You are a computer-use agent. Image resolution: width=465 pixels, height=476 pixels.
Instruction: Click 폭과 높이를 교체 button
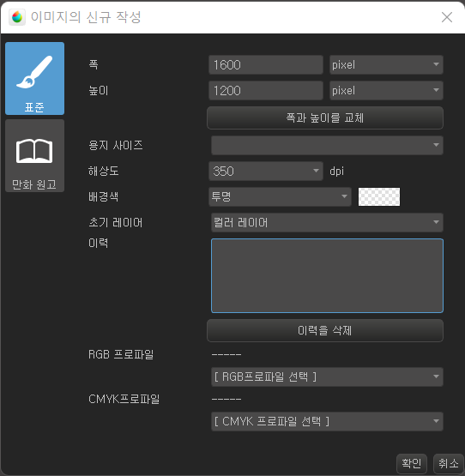pos(325,117)
